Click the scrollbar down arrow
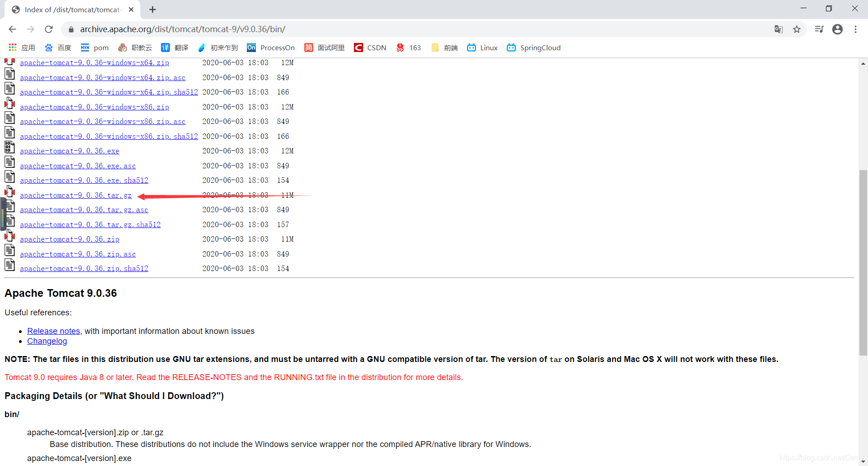This screenshot has width=868, height=466. click(863, 461)
